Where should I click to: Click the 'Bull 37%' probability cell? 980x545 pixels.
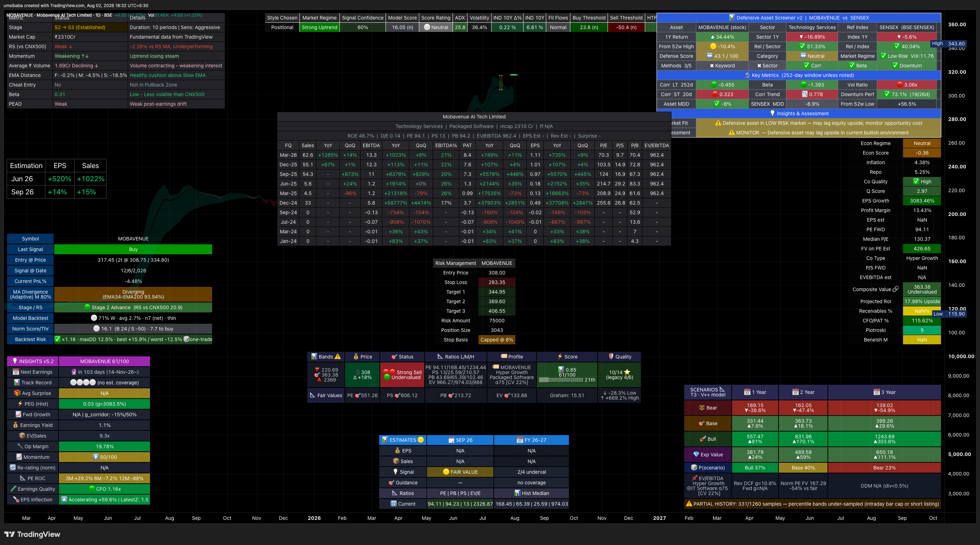pos(755,467)
